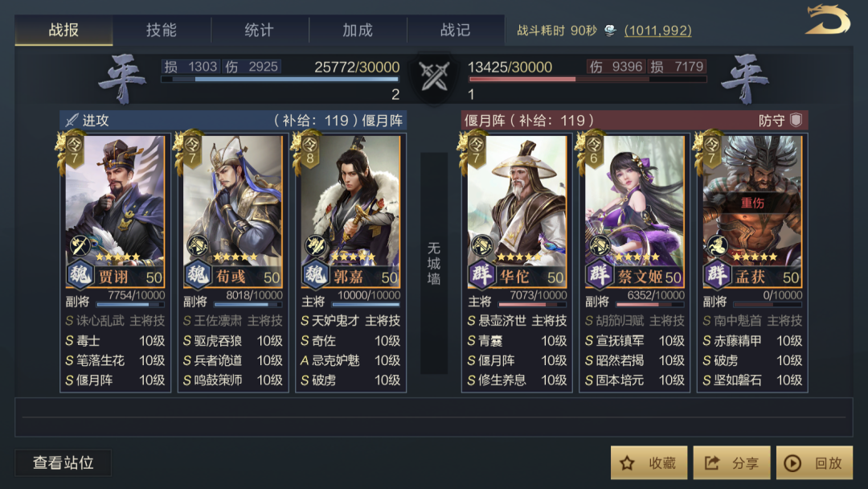This screenshot has height=489, width=868.
Task: Click the play circle icon on 回放
Action: click(792, 463)
